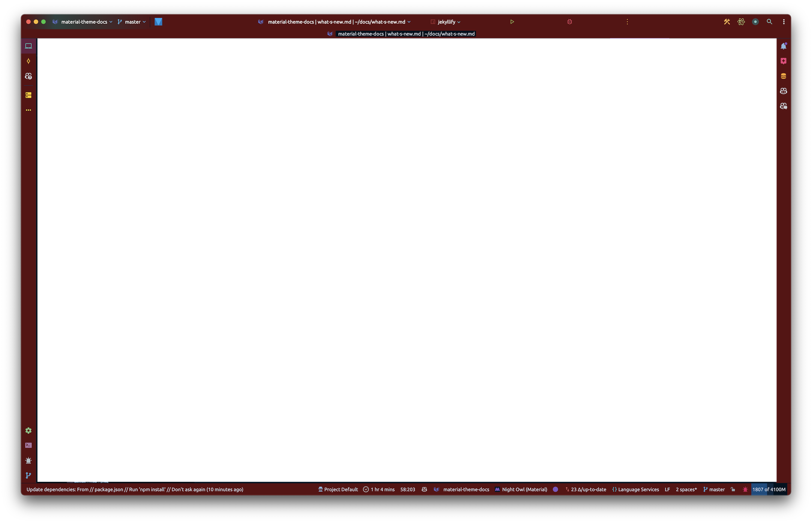The image size is (812, 523).
Task: Open the main vertical-dots menu
Action: click(x=784, y=22)
